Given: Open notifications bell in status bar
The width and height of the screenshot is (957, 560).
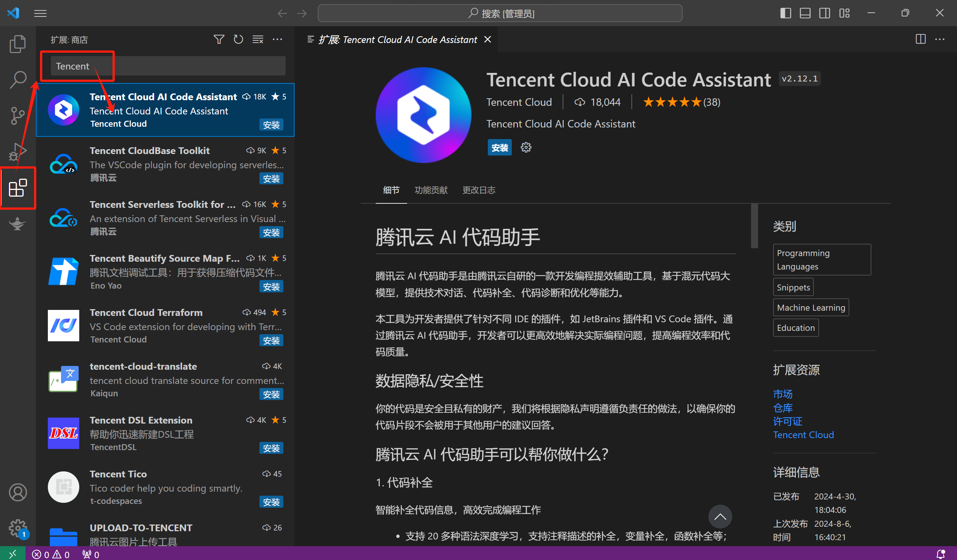Looking at the screenshot, I should click(x=941, y=554).
